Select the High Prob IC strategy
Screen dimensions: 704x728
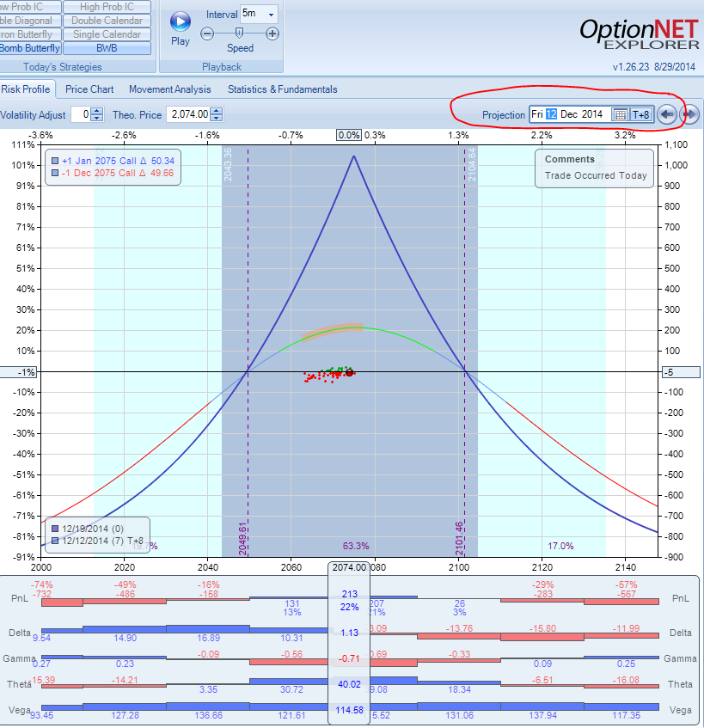tap(107, 7)
